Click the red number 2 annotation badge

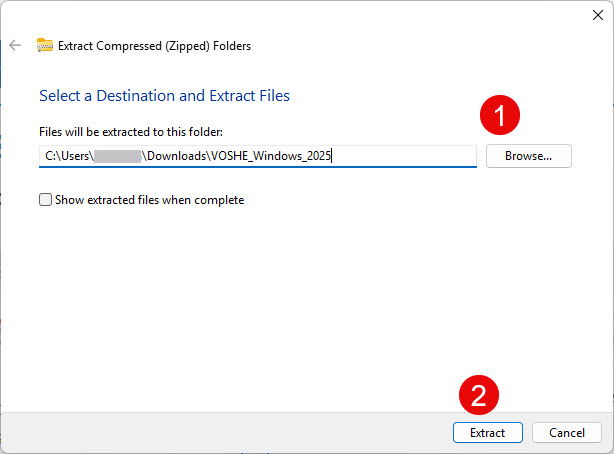479,395
